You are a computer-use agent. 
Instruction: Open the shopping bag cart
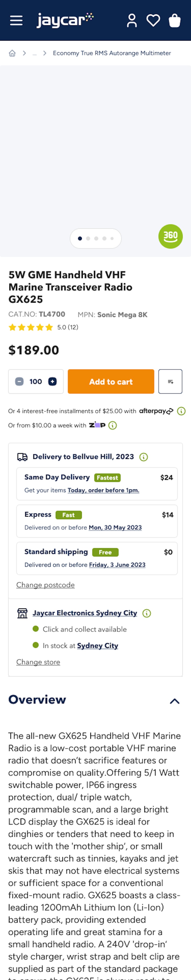[174, 20]
